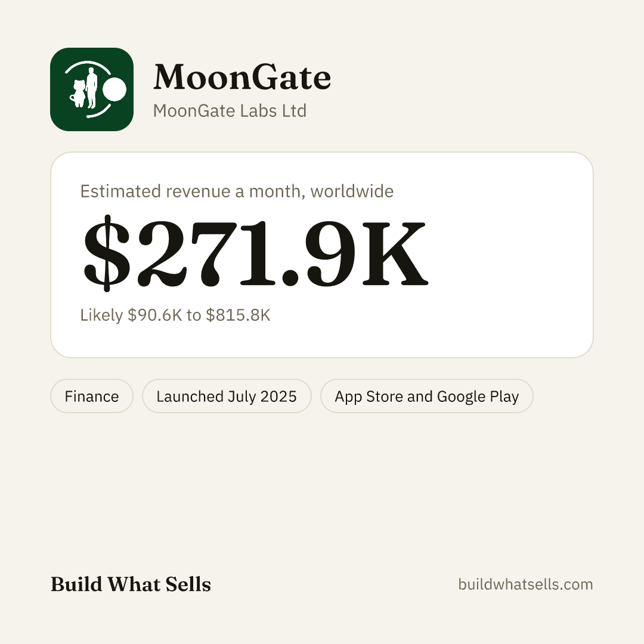The image size is (644, 644).
Task: Click the word worldwide in the card
Action: tap(352, 191)
